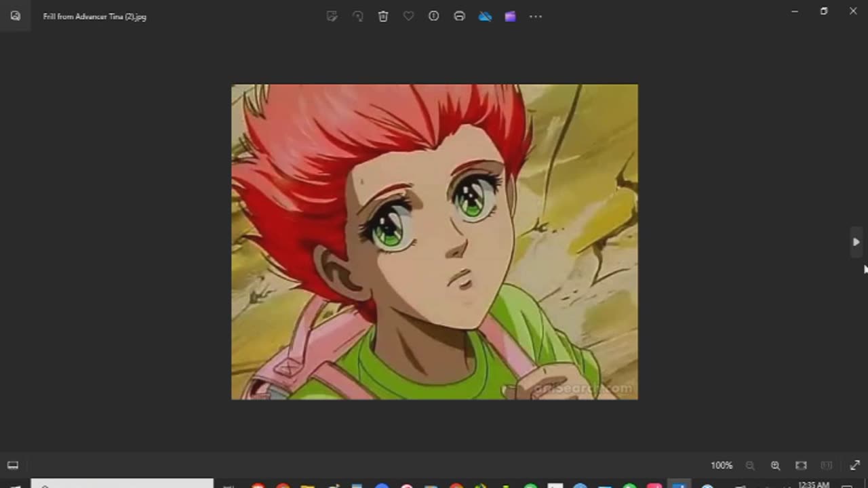
Task: Mark photo as favorite with heart
Action: point(408,16)
